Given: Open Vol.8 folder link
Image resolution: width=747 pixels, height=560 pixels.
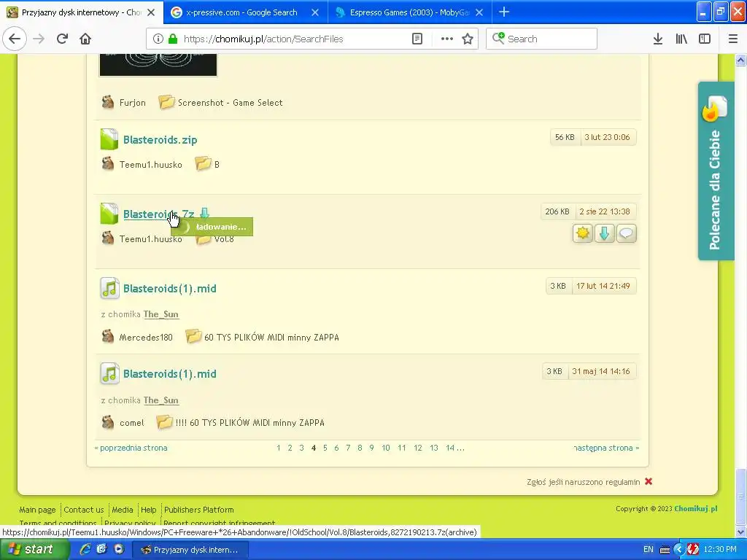Looking at the screenshot, I should [224, 239].
